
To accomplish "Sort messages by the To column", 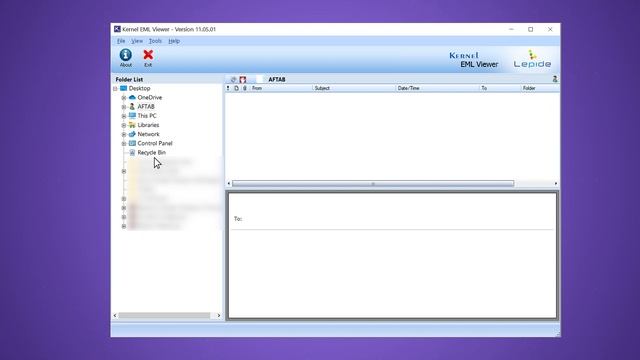I will (500, 88).
